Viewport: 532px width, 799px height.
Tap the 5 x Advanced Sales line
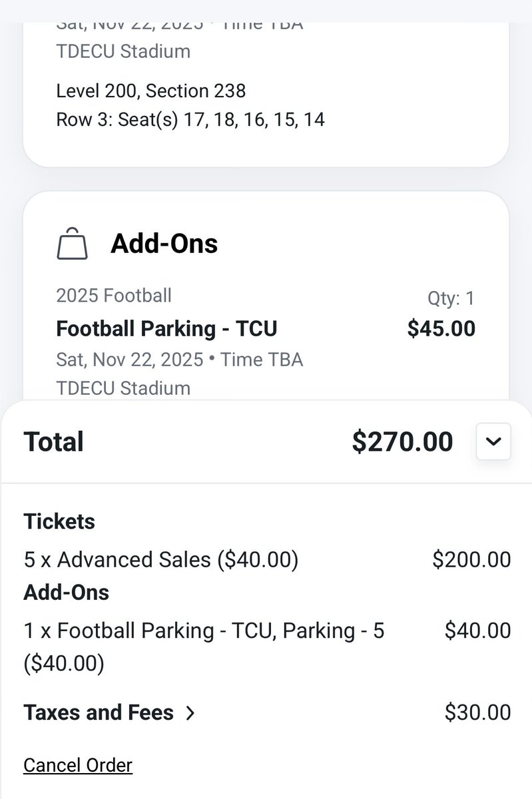click(161, 559)
